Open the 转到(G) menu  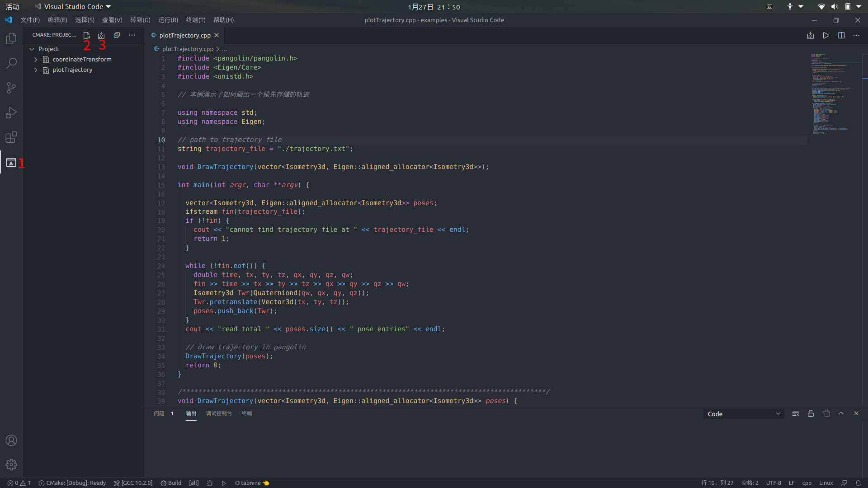coord(140,20)
